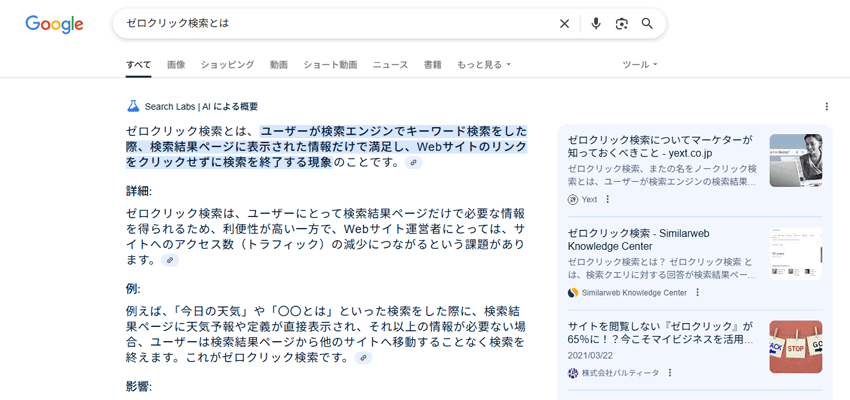Click the 影響: heading

point(139,387)
